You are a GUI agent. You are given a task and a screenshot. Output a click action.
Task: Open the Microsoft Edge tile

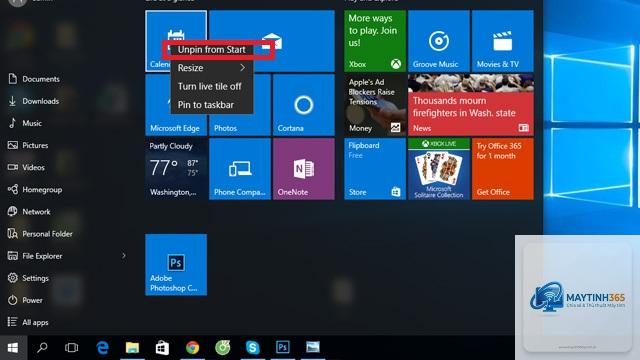coord(176,105)
